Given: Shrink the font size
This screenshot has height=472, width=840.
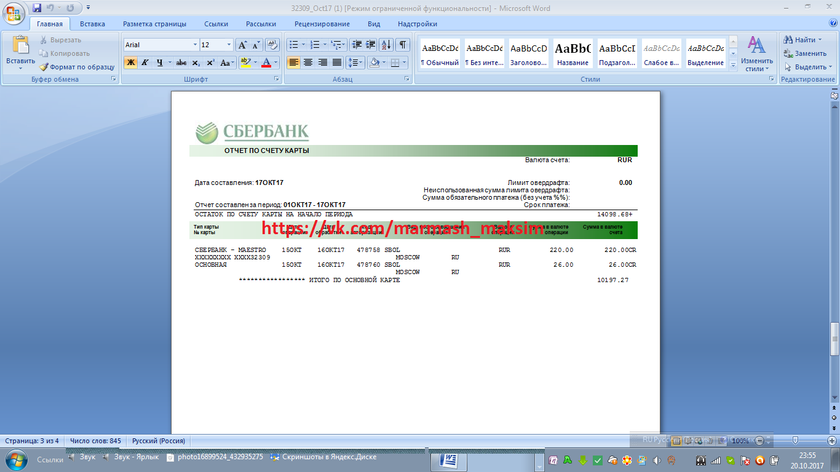Looking at the screenshot, I should point(256,45).
